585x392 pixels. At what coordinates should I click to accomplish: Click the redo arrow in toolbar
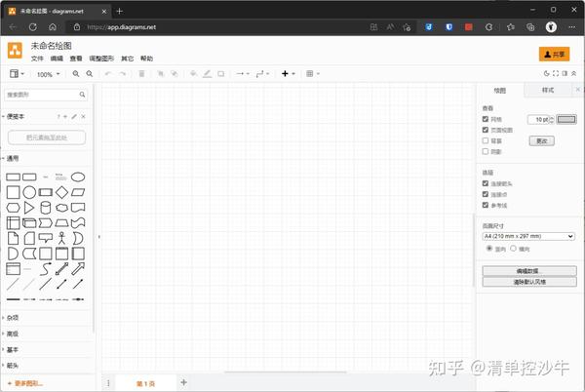click(122, 74)
